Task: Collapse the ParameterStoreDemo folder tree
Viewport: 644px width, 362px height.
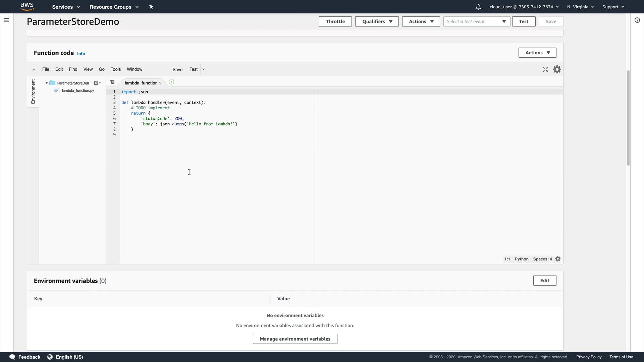Action: pos(47,83)
